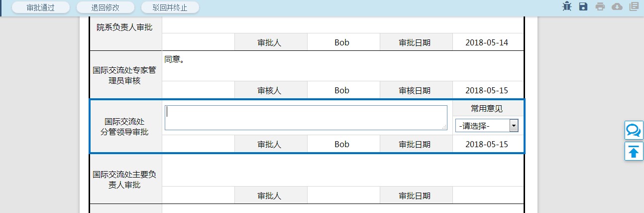Click the 常用意见 header label

(487, 108)
